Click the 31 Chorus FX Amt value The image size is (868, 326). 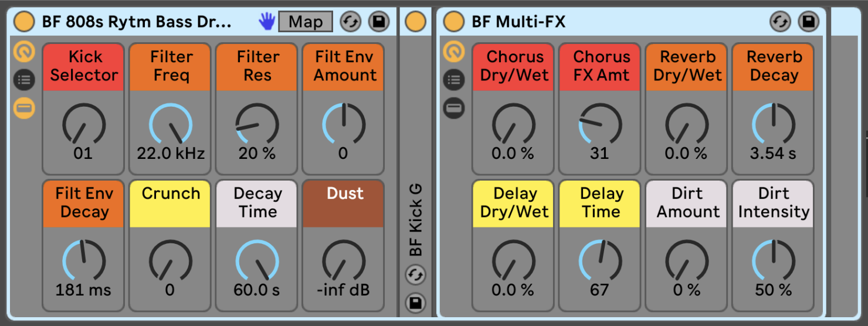[600, 154]
